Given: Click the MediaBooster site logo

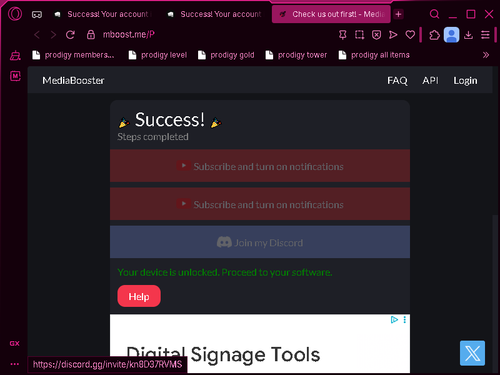Looking at the screenshot, I should (x=73, y=80).
